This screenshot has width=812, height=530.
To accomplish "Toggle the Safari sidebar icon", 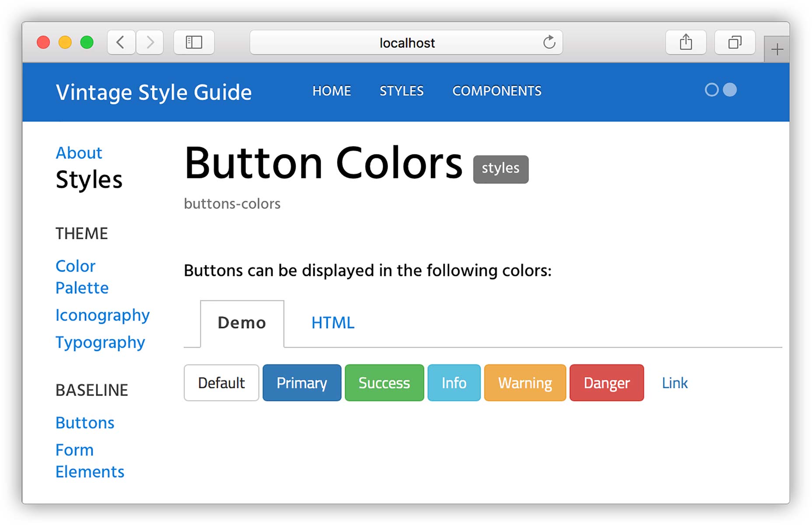I will [194, 42].
